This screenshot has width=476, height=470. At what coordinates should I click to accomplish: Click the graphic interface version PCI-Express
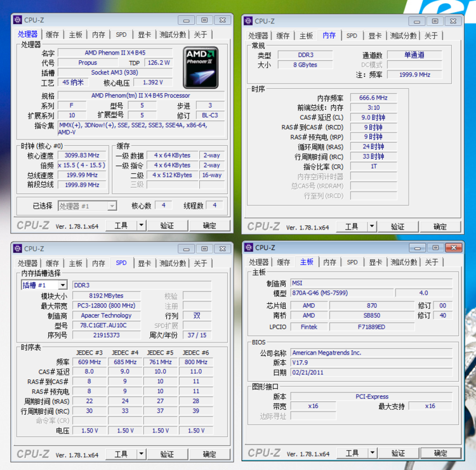(371, 396)
